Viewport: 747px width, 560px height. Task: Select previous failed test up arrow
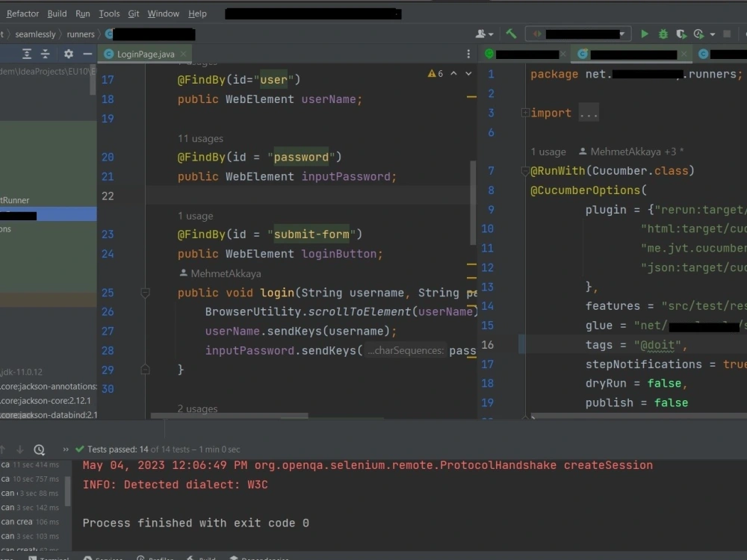pyautogui.click(x=2, y=449)
